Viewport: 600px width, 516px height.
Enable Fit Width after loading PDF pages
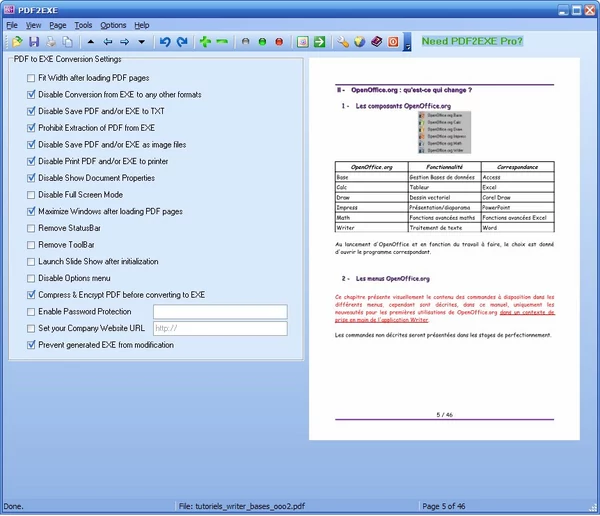(x=31, y=78)
